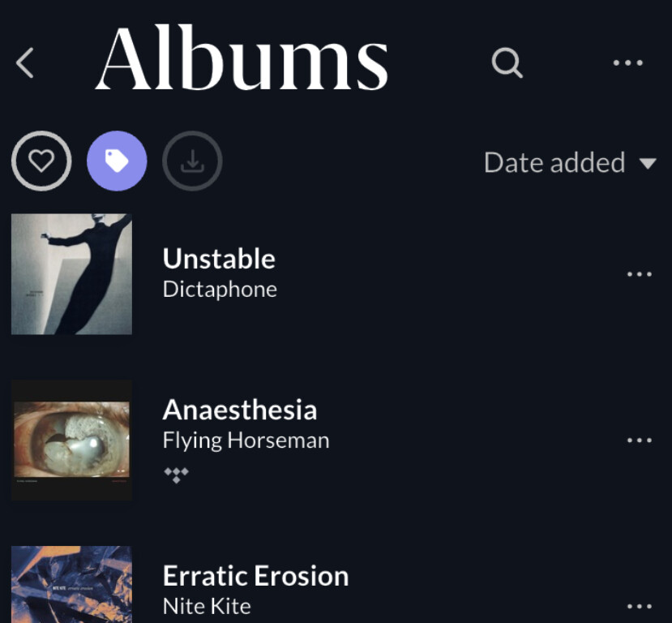The height and width of the screenshot is (623, 672).
Task: Open the top-right three-dot overflow menu
Action: pyautogui.click(x=627, y=62)
